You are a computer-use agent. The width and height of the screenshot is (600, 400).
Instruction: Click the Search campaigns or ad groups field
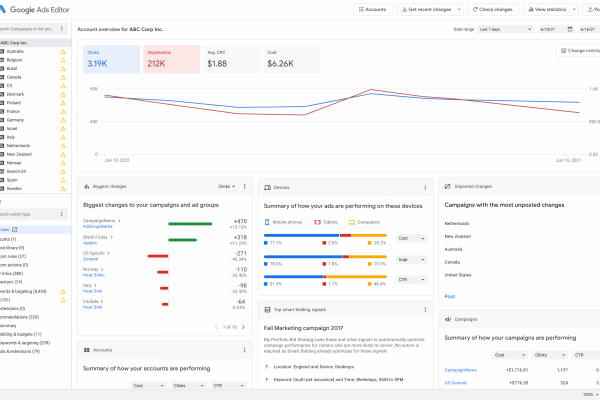pos(29,29)
